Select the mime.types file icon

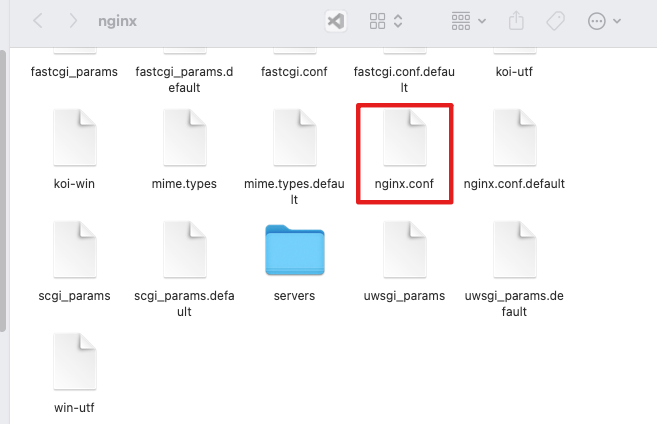coord(185,137)
